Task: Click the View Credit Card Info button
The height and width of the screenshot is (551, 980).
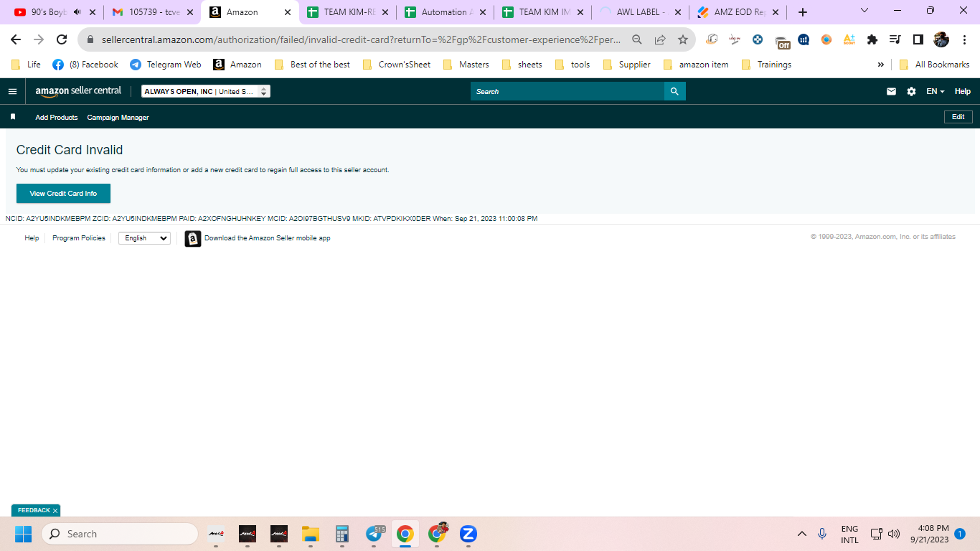Action: pos(63,194)
